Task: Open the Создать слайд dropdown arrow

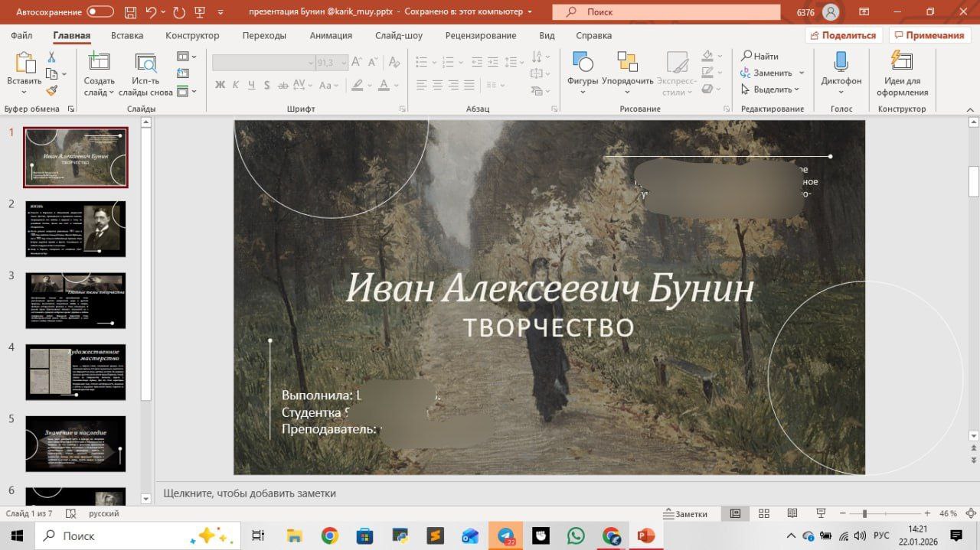Action: (111, 93)
